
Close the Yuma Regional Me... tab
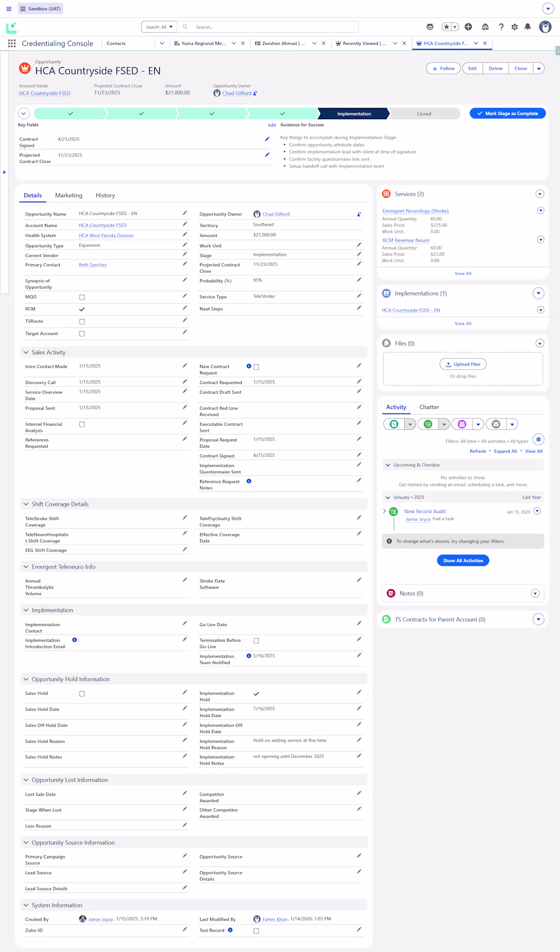[x=243, y=43]
